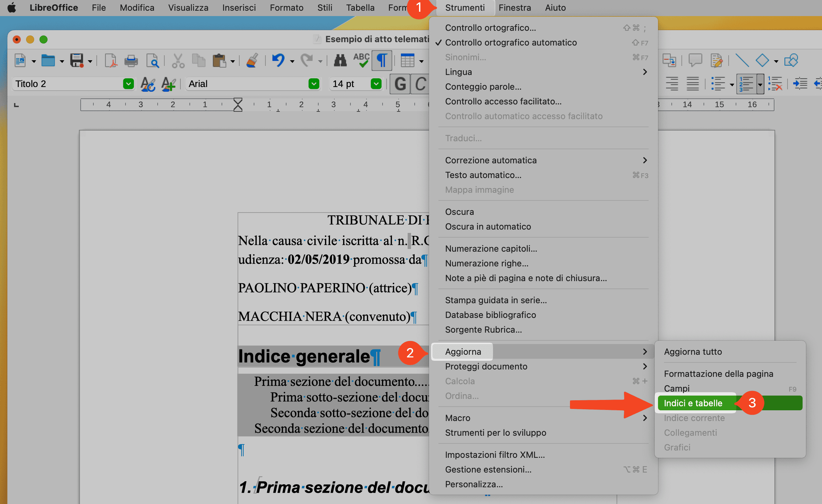Screen dimensions: 822x504
Task: Click the Cut scissors icon
Action: point(178,61)
